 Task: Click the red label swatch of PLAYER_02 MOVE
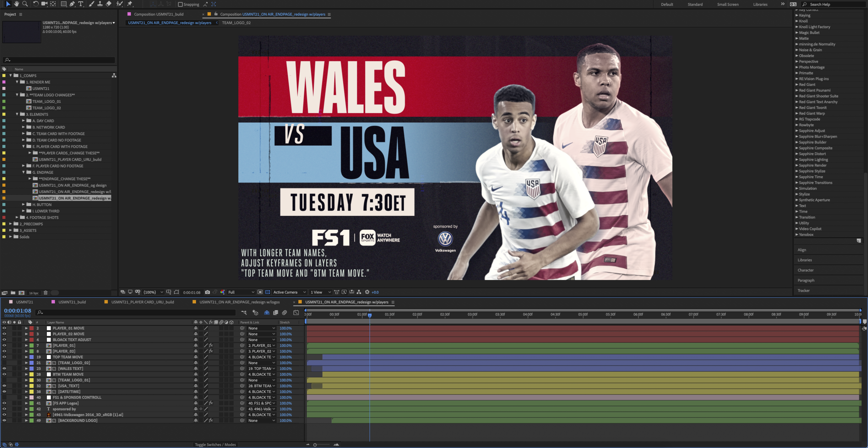32,334
